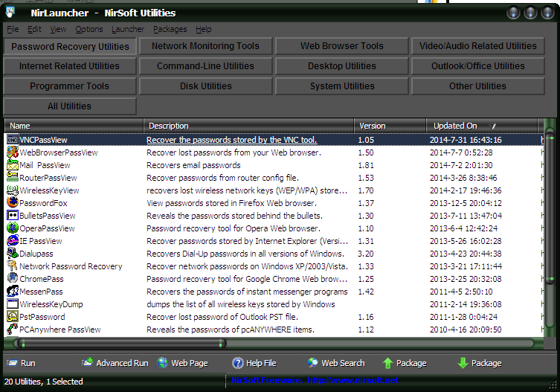Open the Options menu
This screenshot has width=560, height=392.
(89, 29)
